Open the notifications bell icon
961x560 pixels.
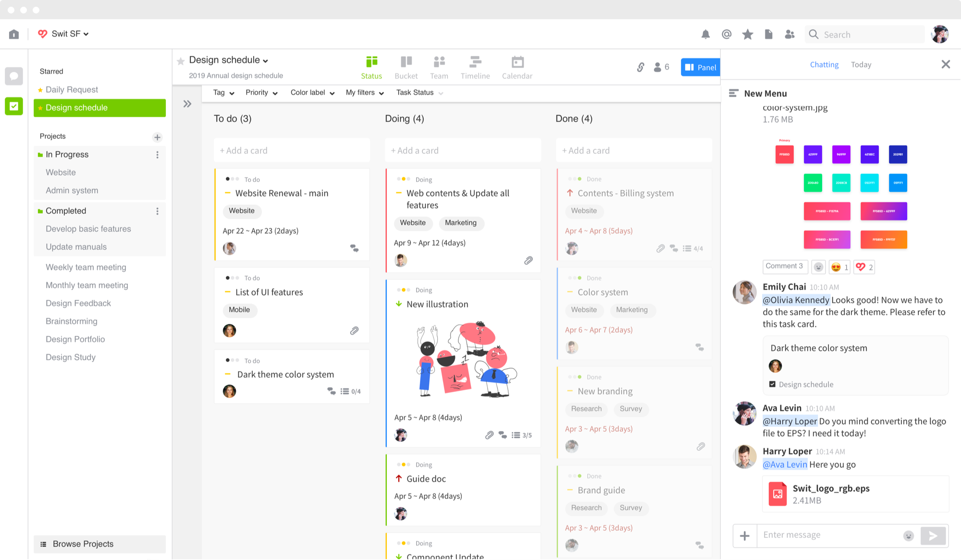pyautogui.click(x=705, y=34)
